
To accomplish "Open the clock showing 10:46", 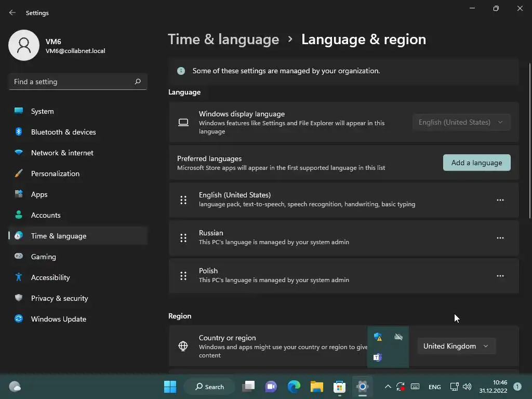I will [x=493, y=387].
